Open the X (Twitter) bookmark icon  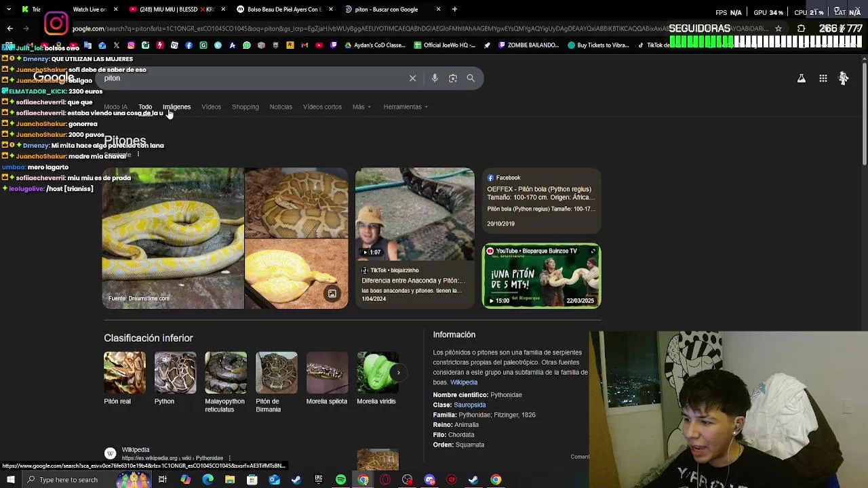pyautogui.click(x=117, y=45)
